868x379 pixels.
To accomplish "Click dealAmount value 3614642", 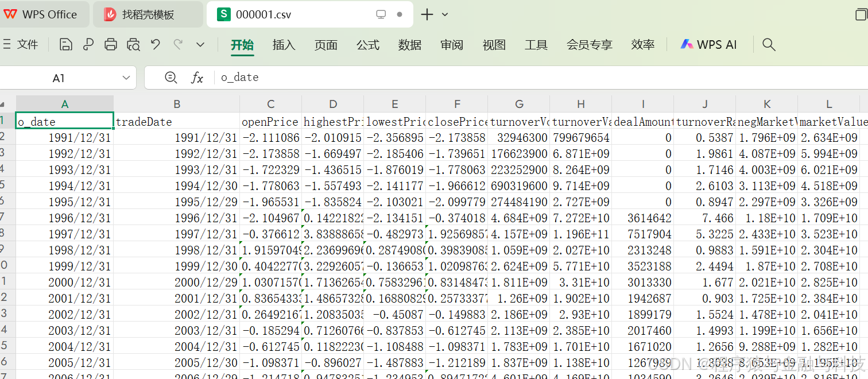I will click(643, 218).
